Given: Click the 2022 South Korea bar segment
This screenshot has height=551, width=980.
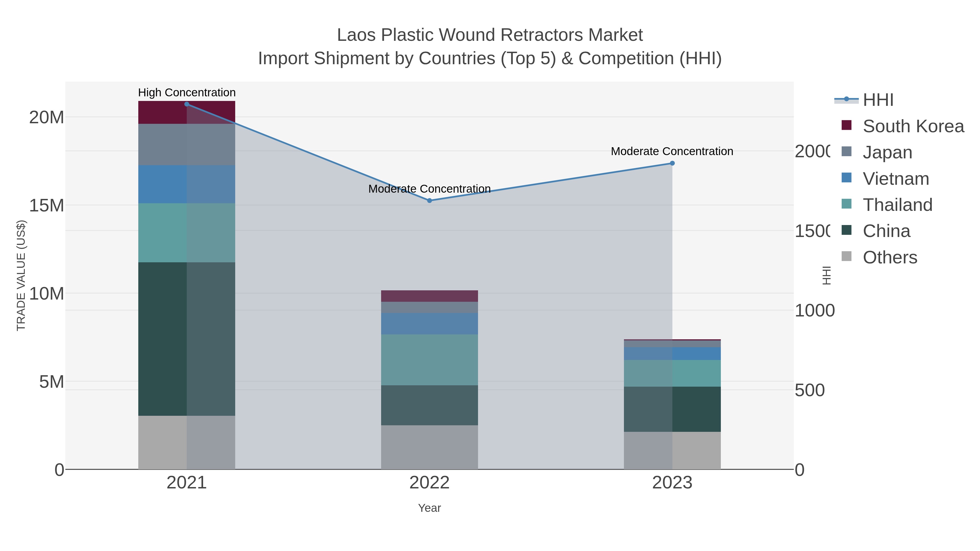Looking at the screenshot, I should (430, 296).
